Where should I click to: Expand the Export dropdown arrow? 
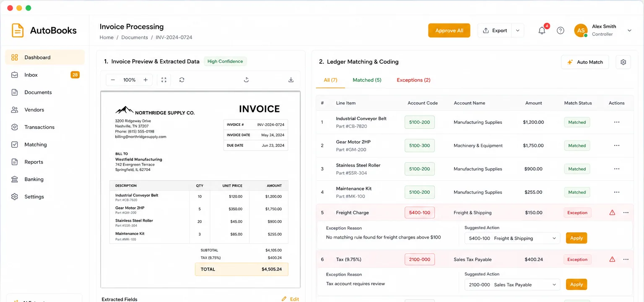pos(518,31)
